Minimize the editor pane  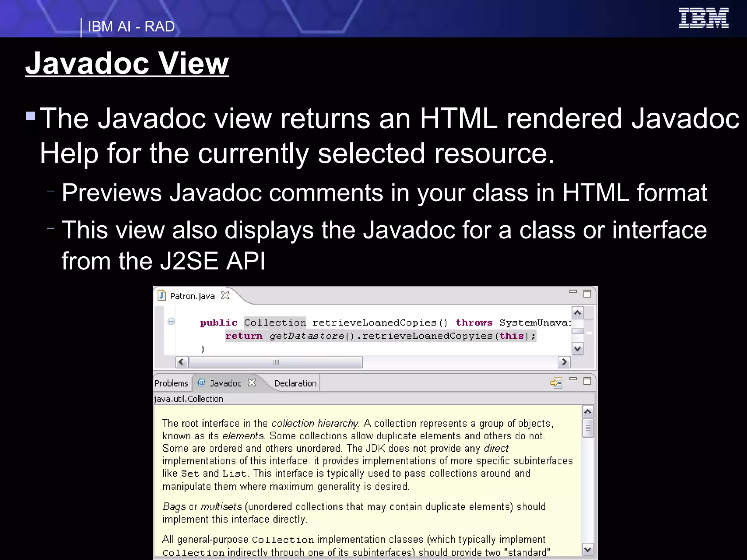click(573, 292)
